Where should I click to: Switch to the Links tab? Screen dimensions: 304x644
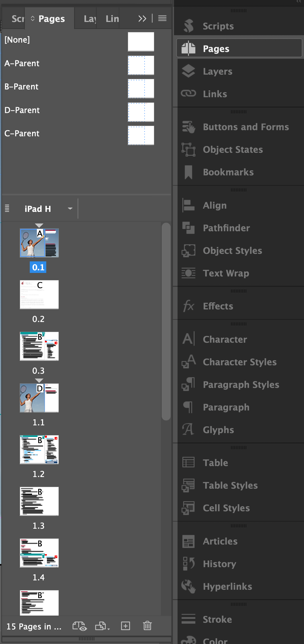click(x=112, y=19)
